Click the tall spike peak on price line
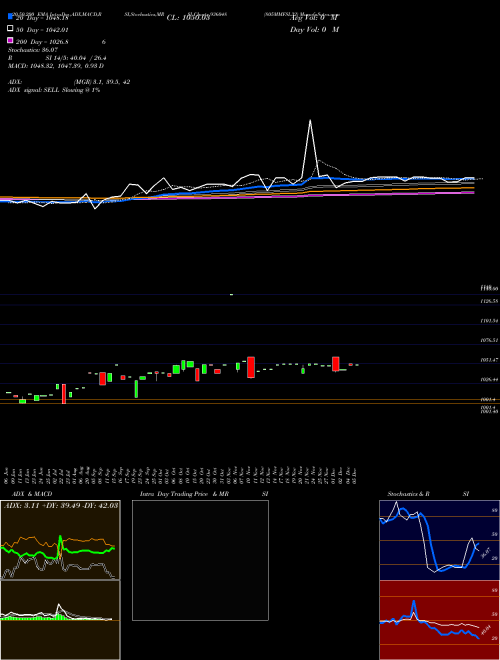 click(x=310, y=121)
